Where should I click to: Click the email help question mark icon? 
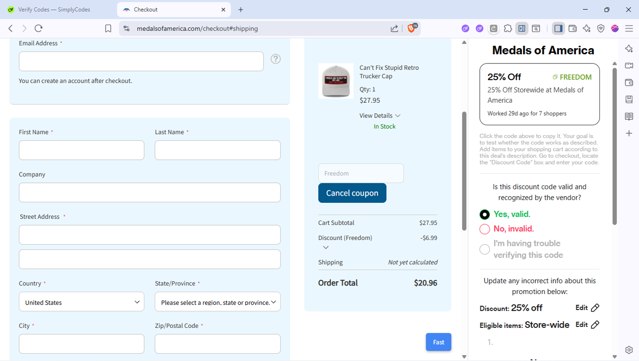pos(275,59)
